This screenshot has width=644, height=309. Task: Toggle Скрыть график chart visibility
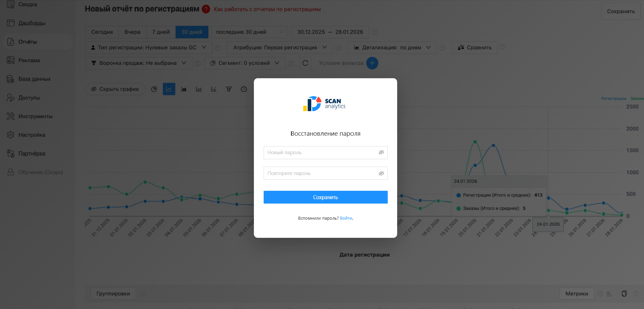(x=115, y=89)
